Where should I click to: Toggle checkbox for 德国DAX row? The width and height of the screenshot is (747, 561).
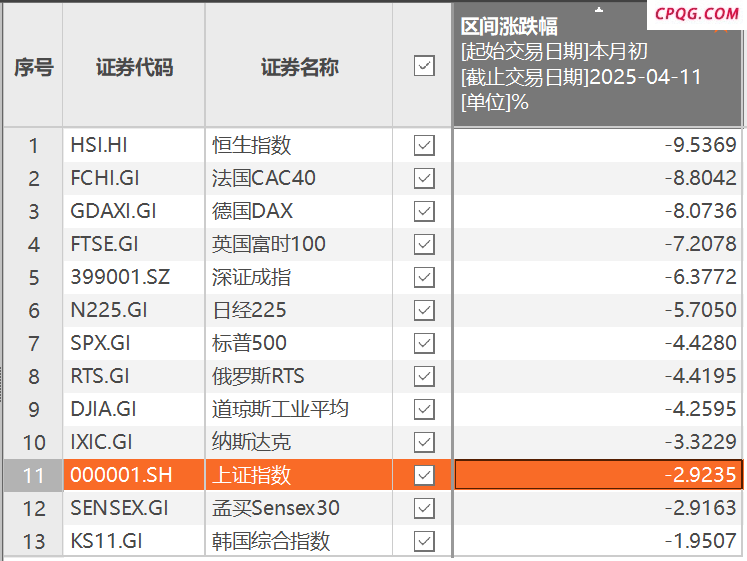(x=424, y=211)
